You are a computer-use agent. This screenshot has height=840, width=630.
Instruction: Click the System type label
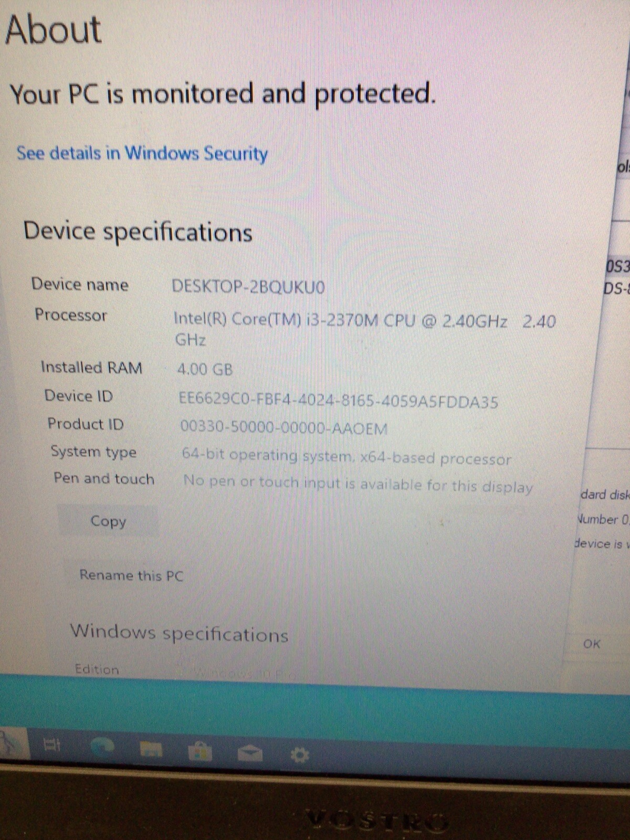pos(93,451)
